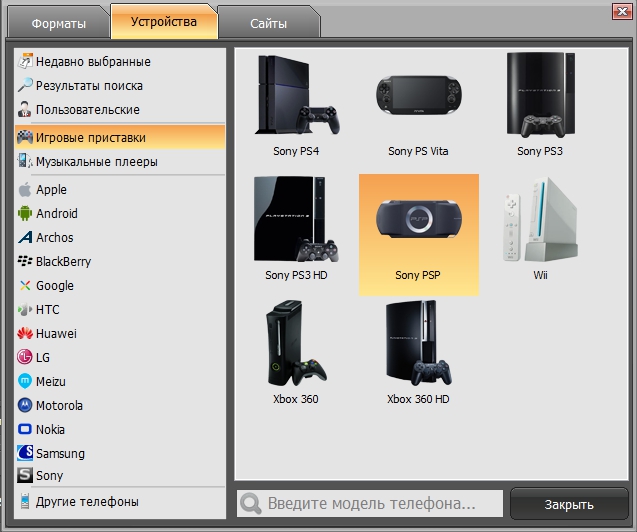The width and height of the screenshot is (637, 532).
Task: Click the Музыкальные плееры player icon
Action: click(25, 161)
